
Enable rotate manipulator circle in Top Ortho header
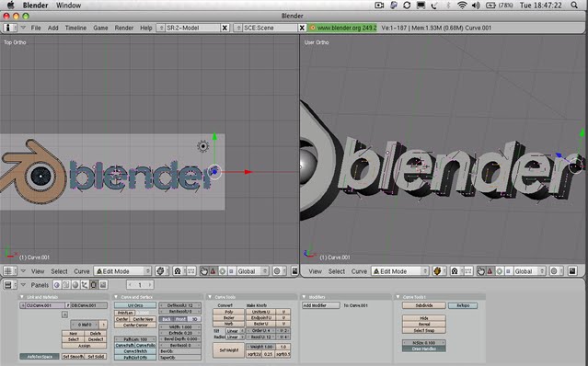[223, 271]
